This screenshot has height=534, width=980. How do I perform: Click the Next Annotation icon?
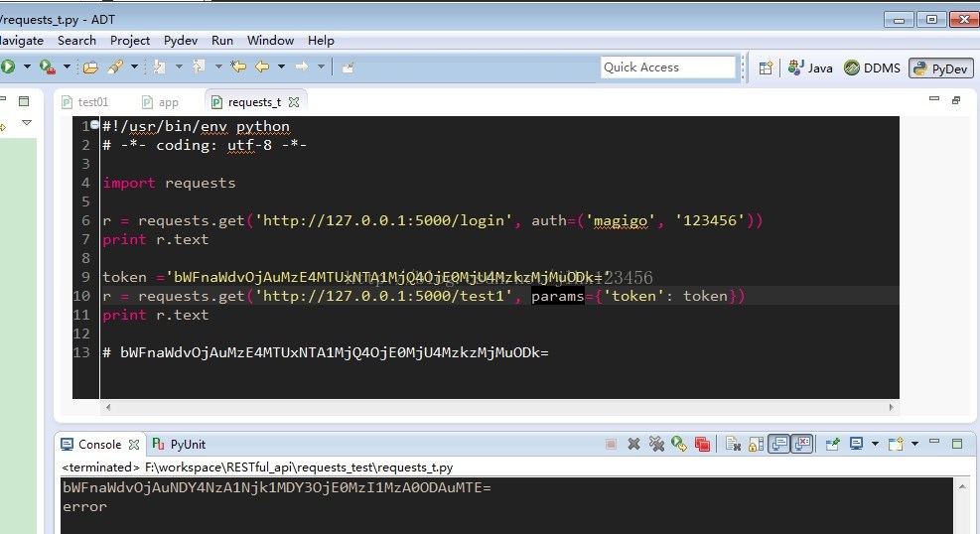point(160,67)
